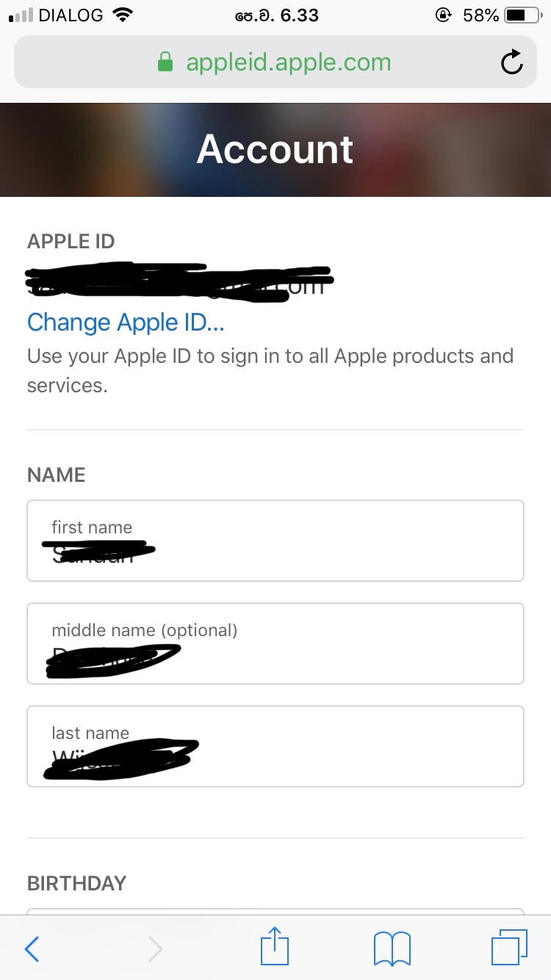
Task: Open the bookmarks book icon
Action: point(392,948)
